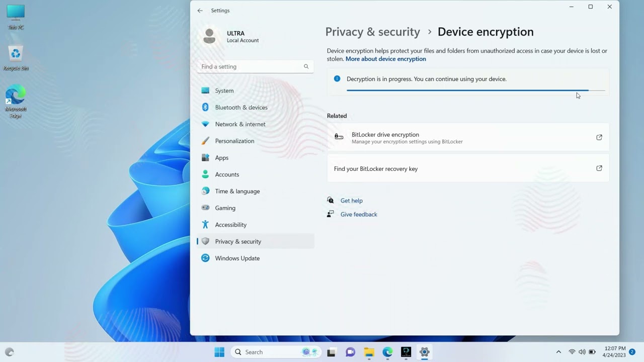
Task: Click external-link icon on recovery key row
Action: pos(599,168)
